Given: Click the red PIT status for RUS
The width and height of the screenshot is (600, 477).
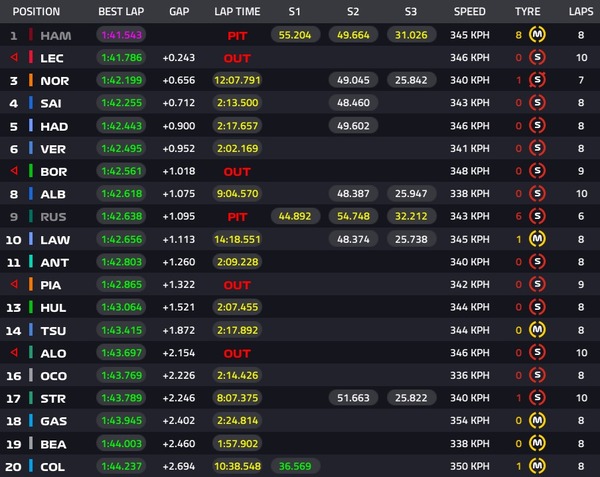Looking at the screenshot, I should pyautogui.click(x=237, y=217).
